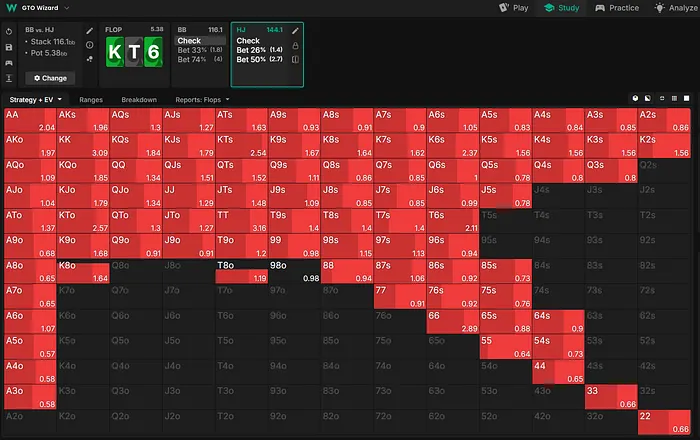700x440 pixels.
Task: Switch to the Ranges tab
Action: pos(93,100)
